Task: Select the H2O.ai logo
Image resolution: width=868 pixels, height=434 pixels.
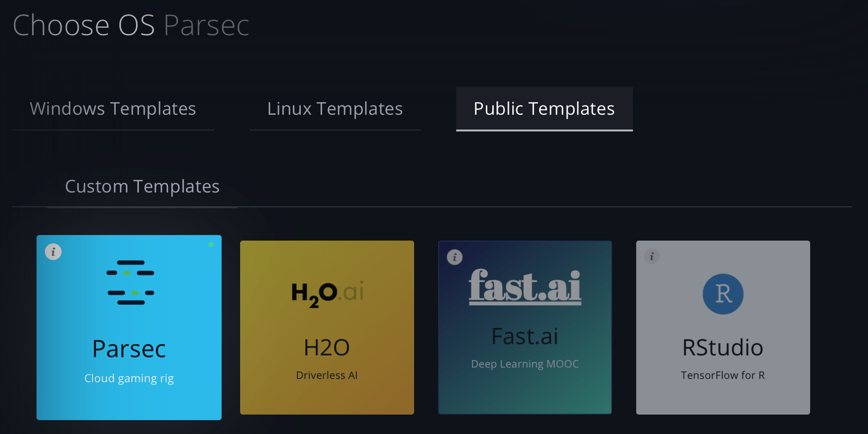Action: (x=327, y=293)
